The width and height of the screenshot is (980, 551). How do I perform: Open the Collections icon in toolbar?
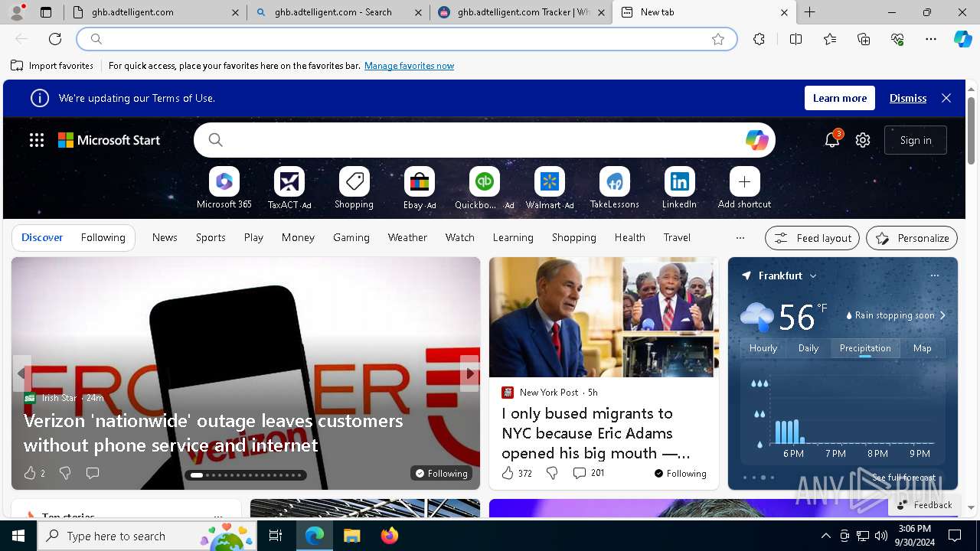pyautogui.click(x=864, y=39)
